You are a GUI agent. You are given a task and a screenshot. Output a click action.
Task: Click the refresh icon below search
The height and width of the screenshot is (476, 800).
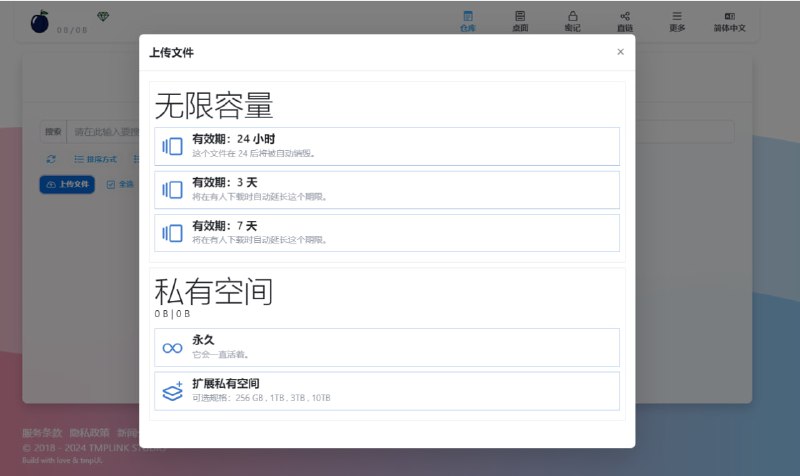51,159
